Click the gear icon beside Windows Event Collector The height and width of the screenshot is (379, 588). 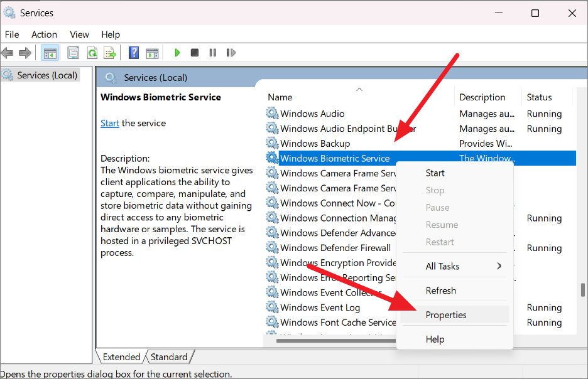(x=272, y=292)
